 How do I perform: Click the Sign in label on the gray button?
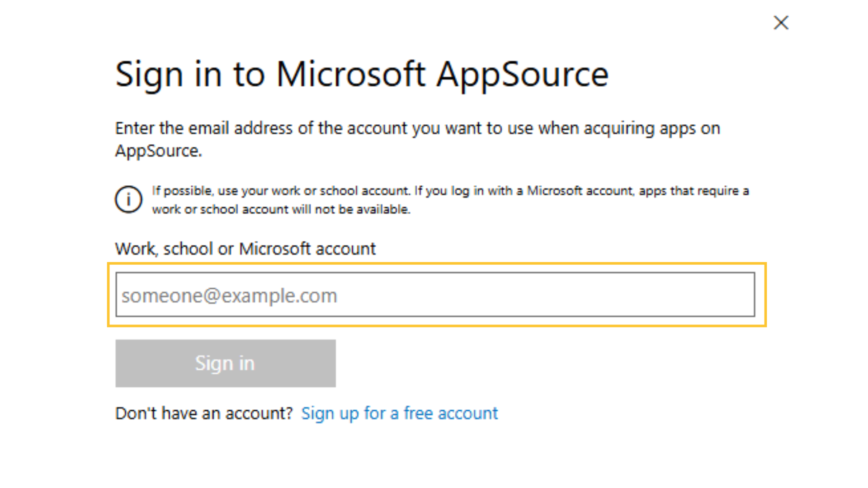pyautogui.click(x=225, y=364)
